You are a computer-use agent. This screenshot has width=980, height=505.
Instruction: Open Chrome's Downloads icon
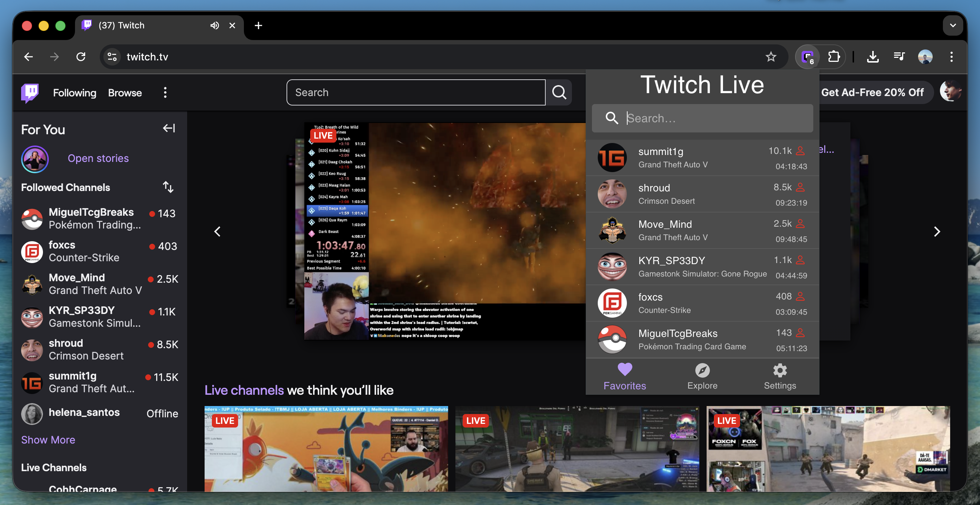873,56
